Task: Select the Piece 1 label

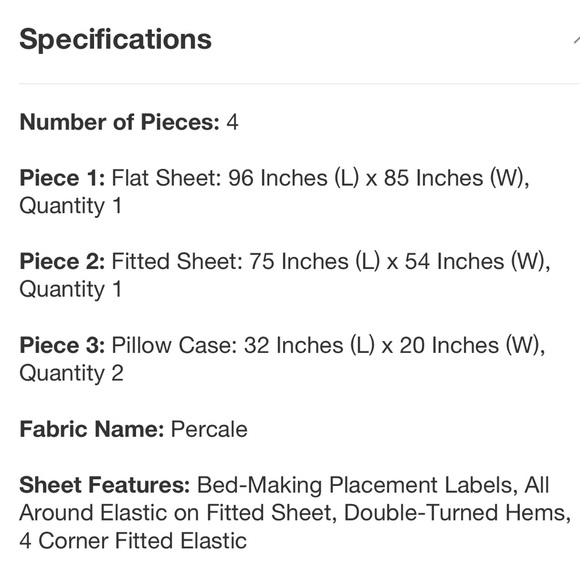Action: (62, 178)
